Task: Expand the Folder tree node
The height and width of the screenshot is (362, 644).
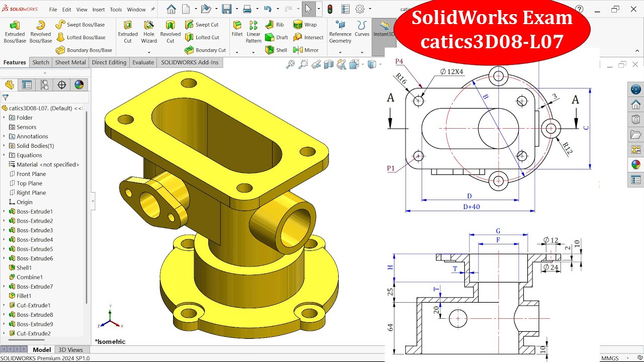Action: click(4, 118)
